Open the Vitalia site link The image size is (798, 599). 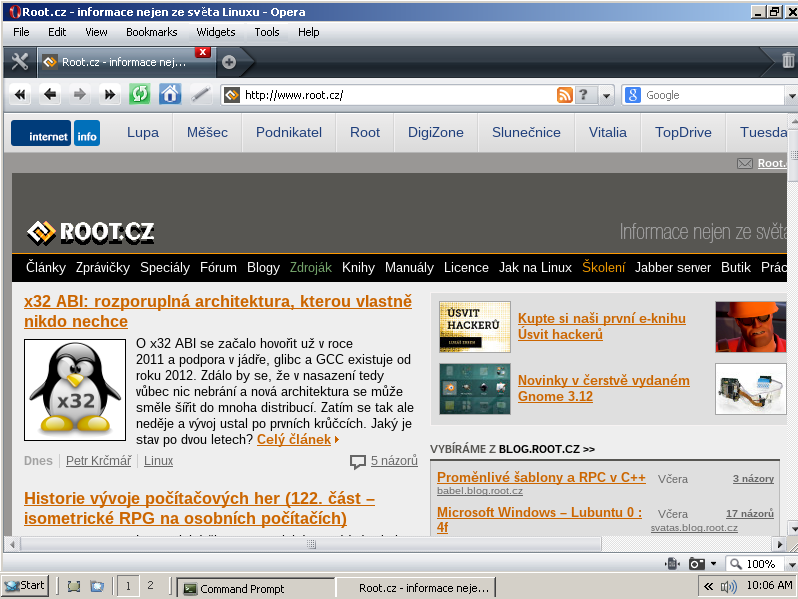(x=608, y=132)
